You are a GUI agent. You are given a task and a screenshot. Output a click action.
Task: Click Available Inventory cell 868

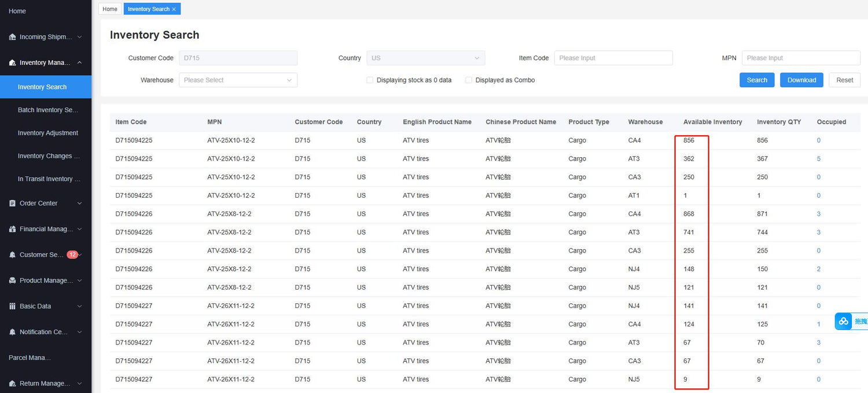click(x=689, y=214)
